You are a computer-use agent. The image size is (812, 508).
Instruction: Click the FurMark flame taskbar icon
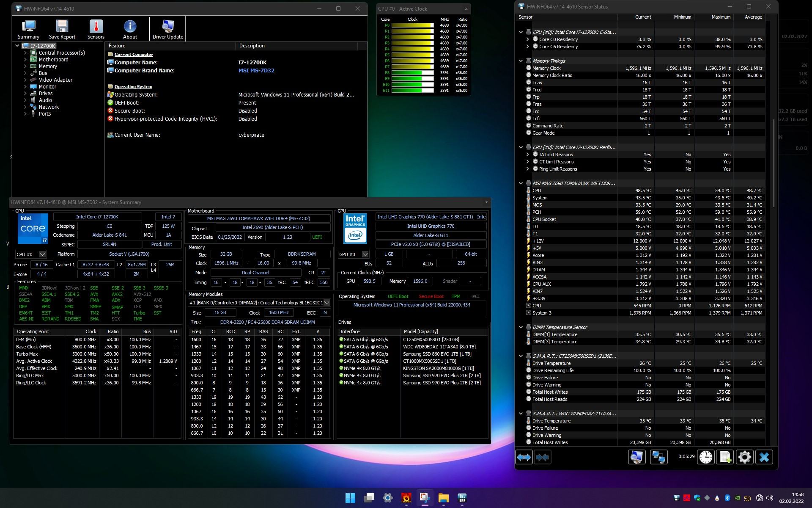click(406, 498)
